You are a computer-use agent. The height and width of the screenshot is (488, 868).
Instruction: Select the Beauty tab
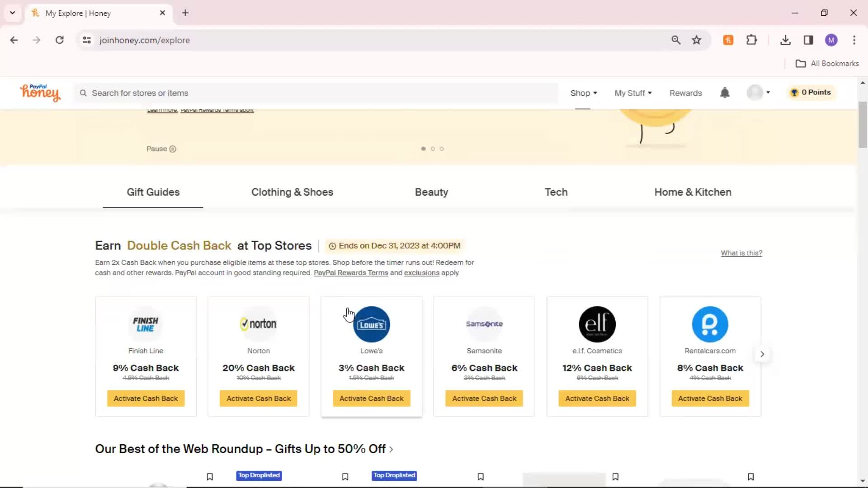coord(431,192)
